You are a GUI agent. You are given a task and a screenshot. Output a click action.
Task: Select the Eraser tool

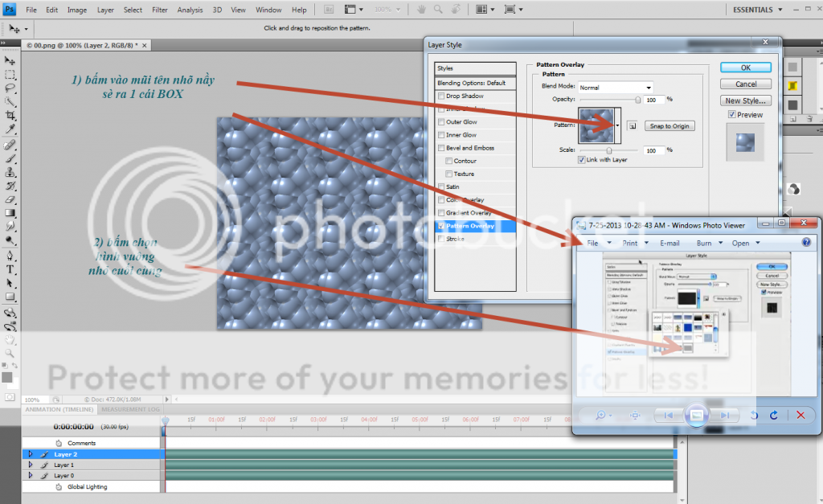[10, 199]
